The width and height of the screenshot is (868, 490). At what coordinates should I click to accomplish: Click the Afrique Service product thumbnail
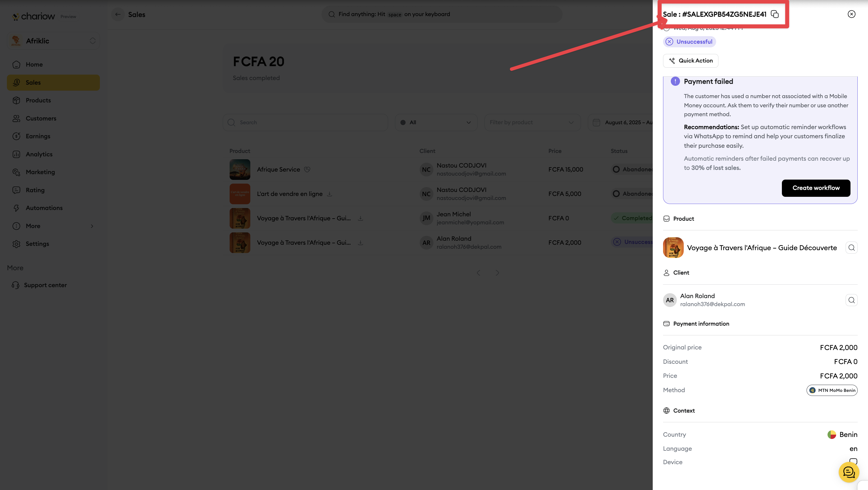click(240, 169)
